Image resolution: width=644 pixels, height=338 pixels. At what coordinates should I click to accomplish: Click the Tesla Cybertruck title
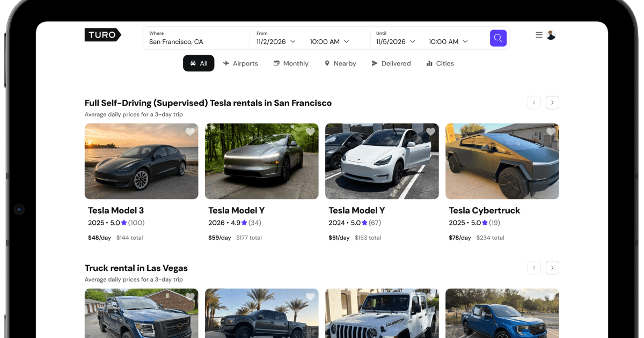485,210
